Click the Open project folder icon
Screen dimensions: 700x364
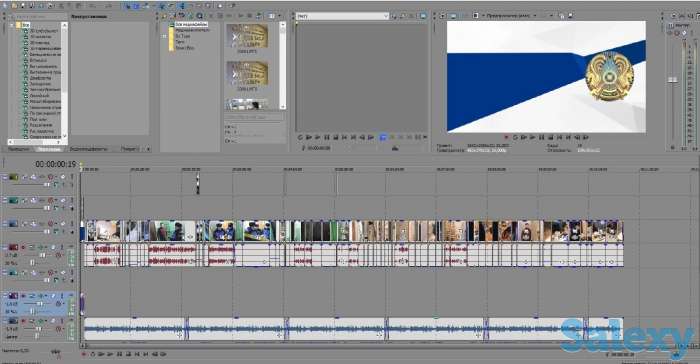coord(14,5)
